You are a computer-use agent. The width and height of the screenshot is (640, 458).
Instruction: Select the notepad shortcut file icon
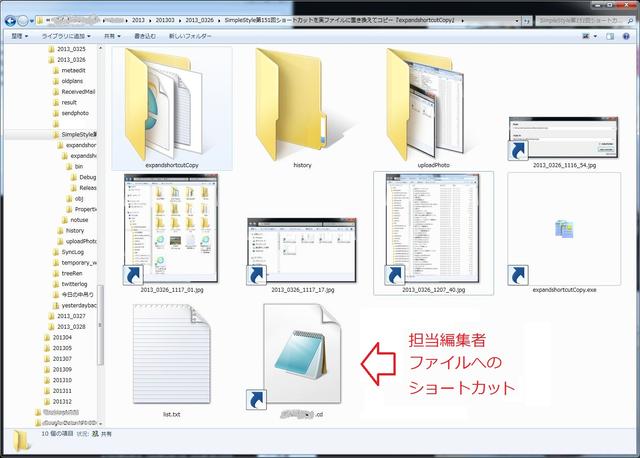pos(302,354)
